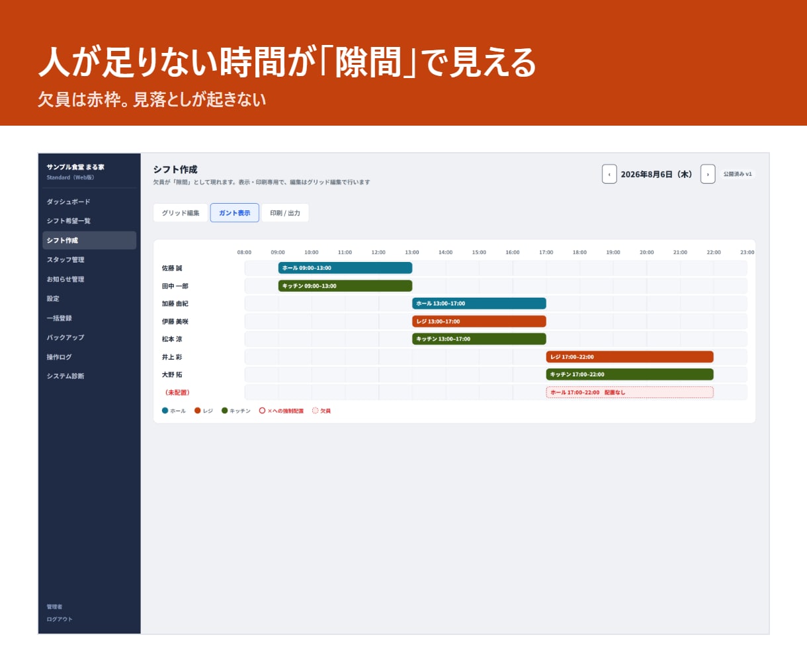
Task: Click staff name 井上 彩
Action: point(172,357)
